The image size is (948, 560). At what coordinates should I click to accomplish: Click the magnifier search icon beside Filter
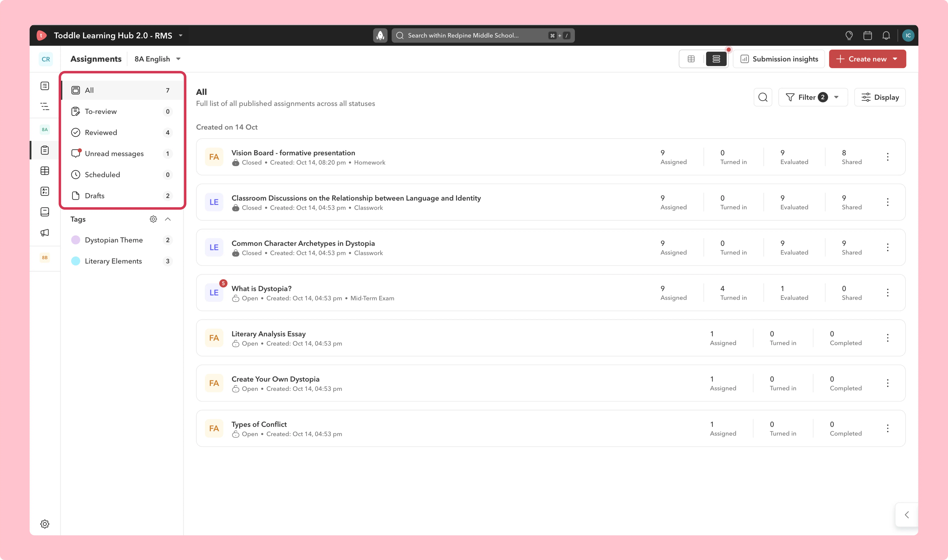763,97
